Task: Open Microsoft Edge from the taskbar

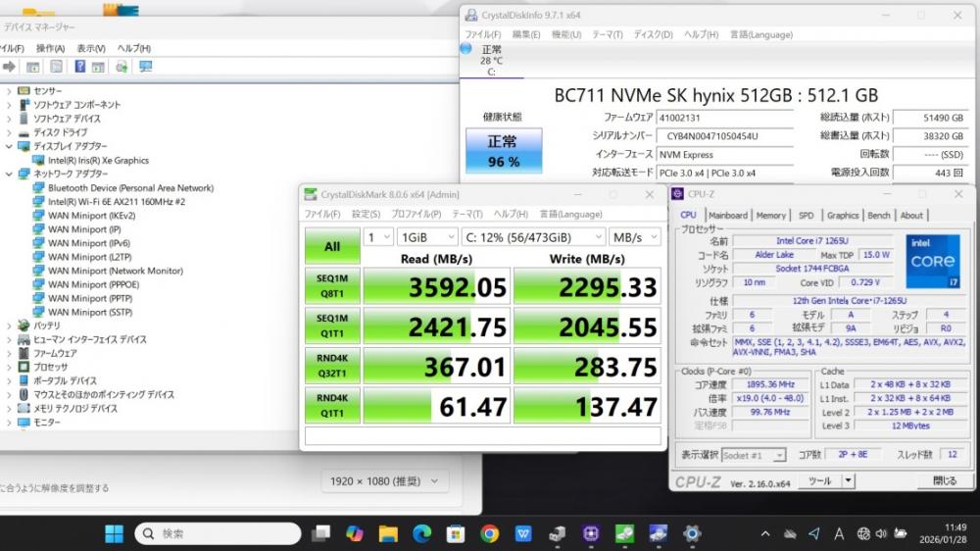Action: [x=421, y=533]
